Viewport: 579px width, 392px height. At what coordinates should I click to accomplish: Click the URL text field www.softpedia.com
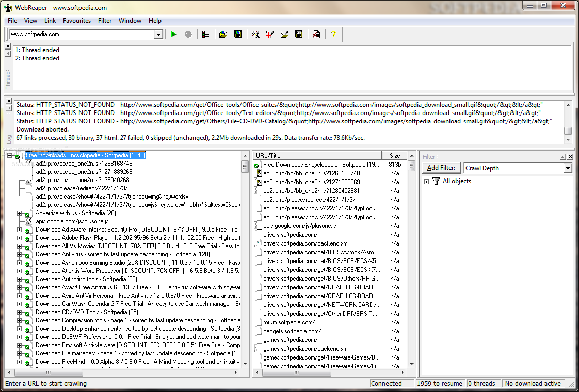pyautogui.click(x=82, y=35)
